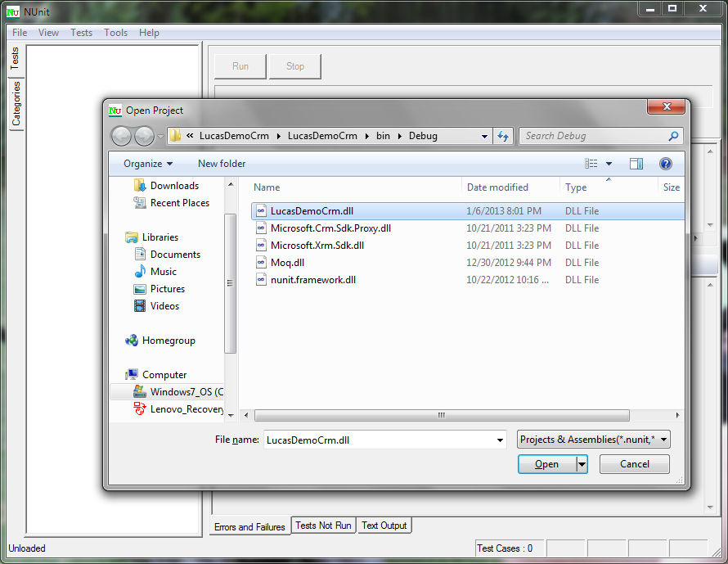Click the Microsoft.Crm.Sdk.Proxy.dll file icon
Viewport: 728px width, 564px height.
[262, 228]
